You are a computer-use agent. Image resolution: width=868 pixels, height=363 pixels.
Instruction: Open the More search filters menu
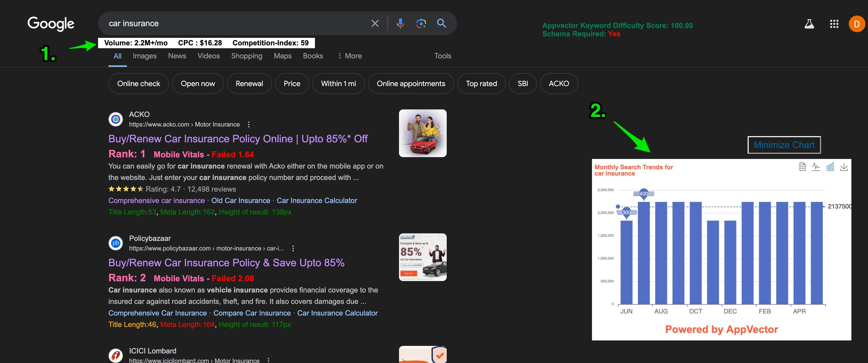pyautogui.click(x=350, y=56)
